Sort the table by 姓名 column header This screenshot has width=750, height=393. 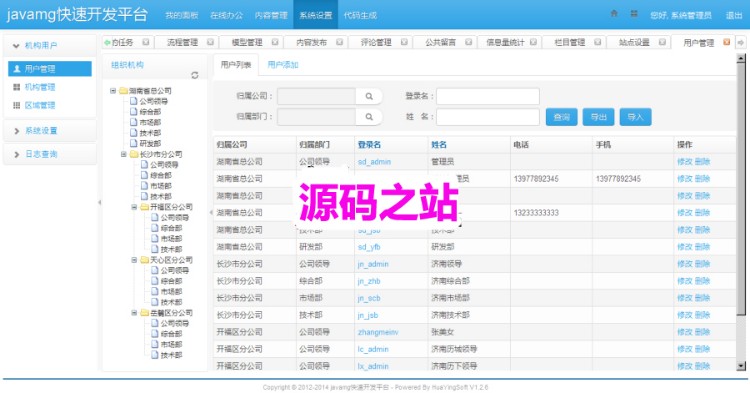439,144
